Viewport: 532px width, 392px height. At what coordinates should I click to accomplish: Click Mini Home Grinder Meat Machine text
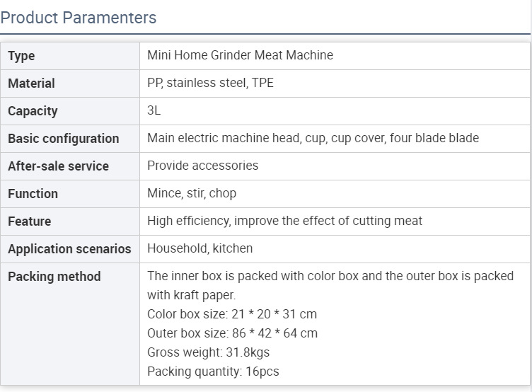[x=241, y=55]
